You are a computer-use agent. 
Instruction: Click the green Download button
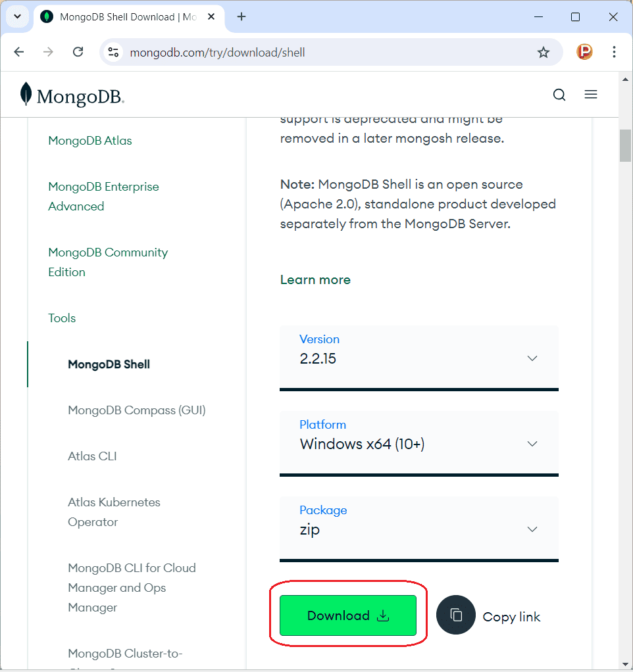(348, 615)
